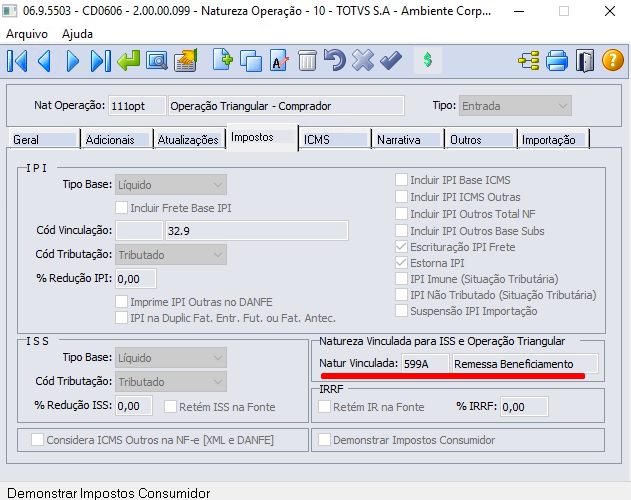Screen dimensions: 631x500
Task: Expand the IPI Cód Tributação dropdown
Action: pyautogui.click(x=171, y=254)
